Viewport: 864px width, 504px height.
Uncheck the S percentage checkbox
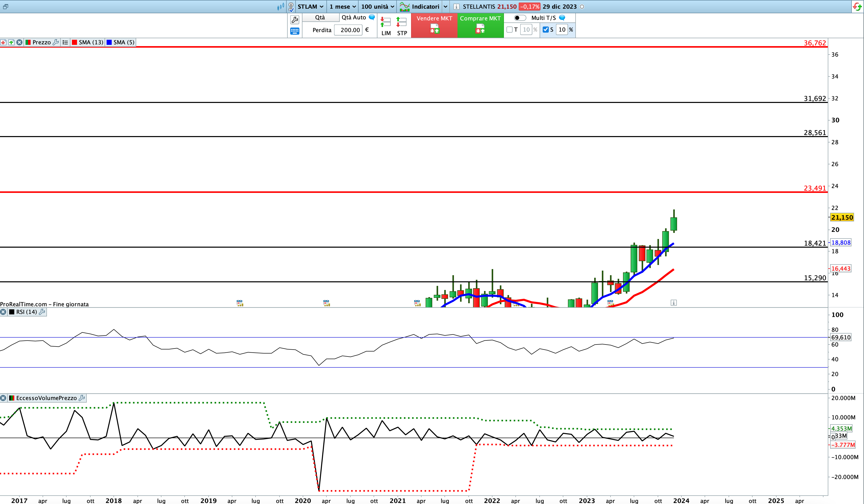tap(545, 30)
